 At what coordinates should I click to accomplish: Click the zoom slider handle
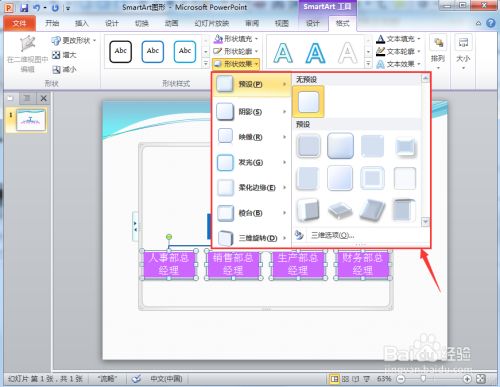423,379
